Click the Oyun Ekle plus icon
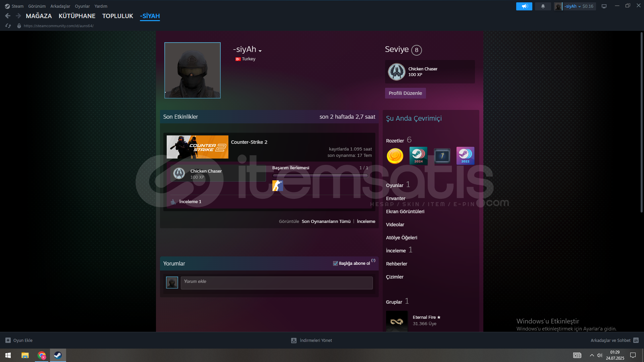Viewport: 644px width, 362px height. click(x=8, y=340)
